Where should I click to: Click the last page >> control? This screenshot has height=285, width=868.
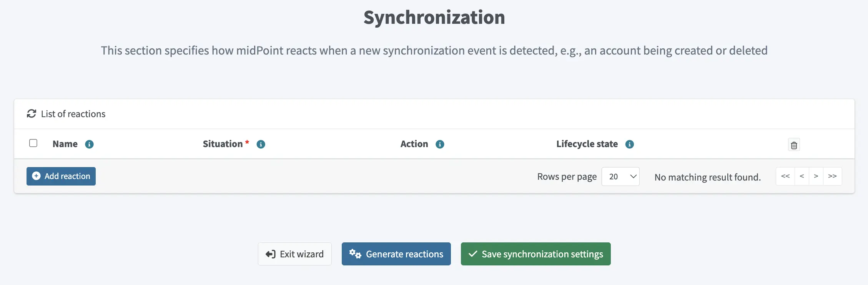pyautogui.click(x=833, y=176)
